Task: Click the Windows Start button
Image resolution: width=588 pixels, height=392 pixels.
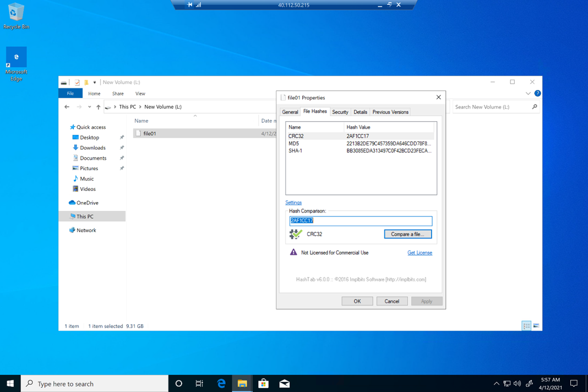Action: (x=10, y=383)
